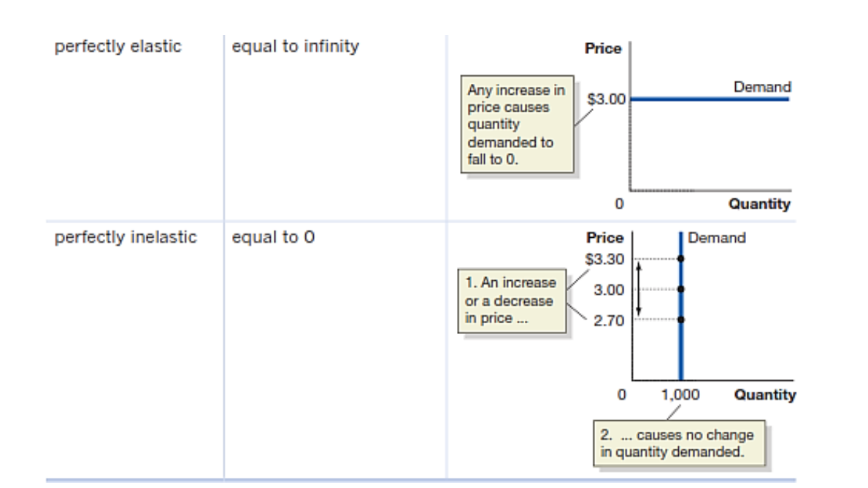The image size is (868, 488).
Task: Click the Price axis label on the elastic graph
Action: (604, 49)
